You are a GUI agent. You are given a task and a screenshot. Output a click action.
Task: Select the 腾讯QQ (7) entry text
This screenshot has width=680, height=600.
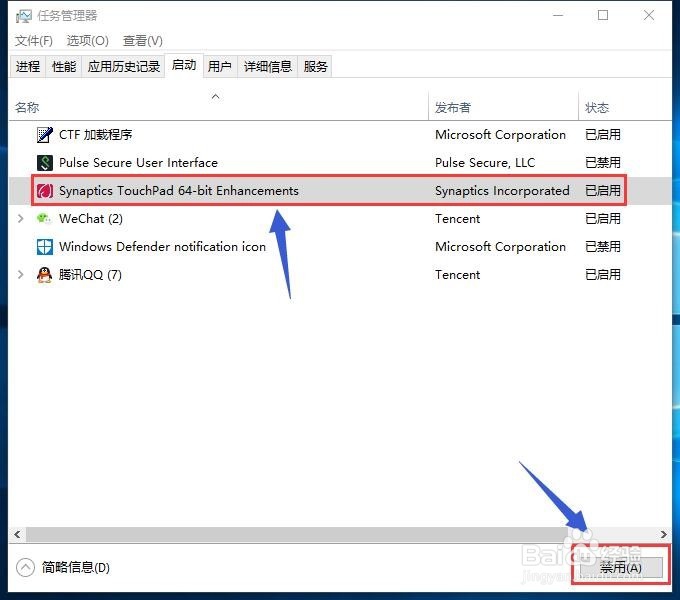pyautogui.click(x=90, y=275)
